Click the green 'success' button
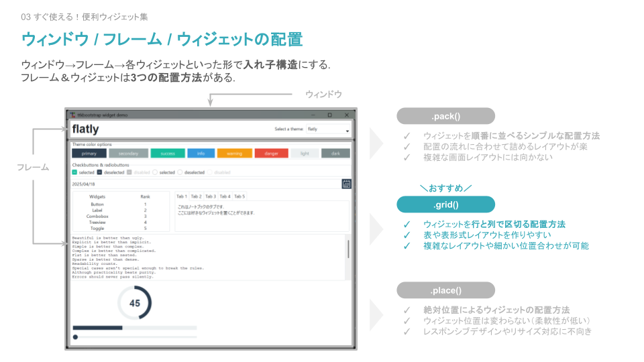 [168, 153]
